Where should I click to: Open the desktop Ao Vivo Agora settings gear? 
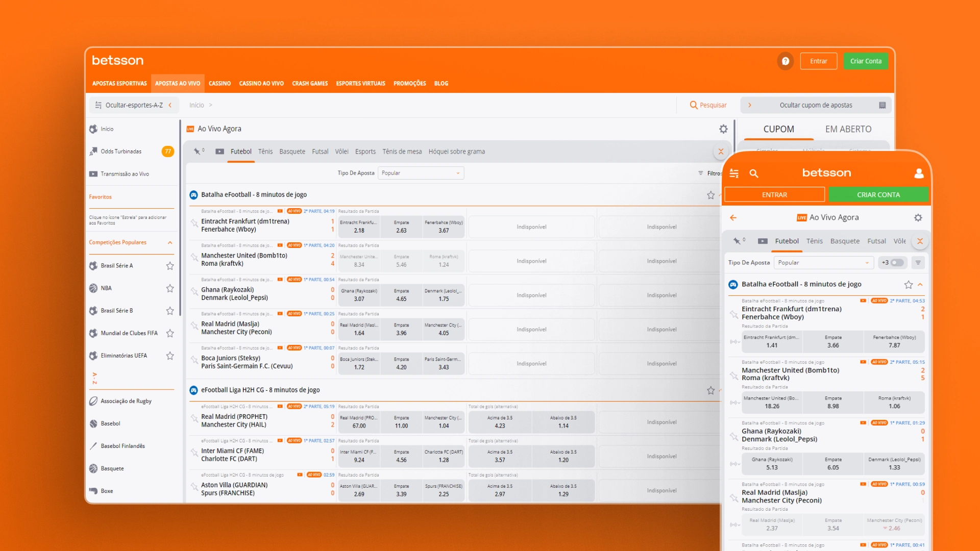[723, 129]
